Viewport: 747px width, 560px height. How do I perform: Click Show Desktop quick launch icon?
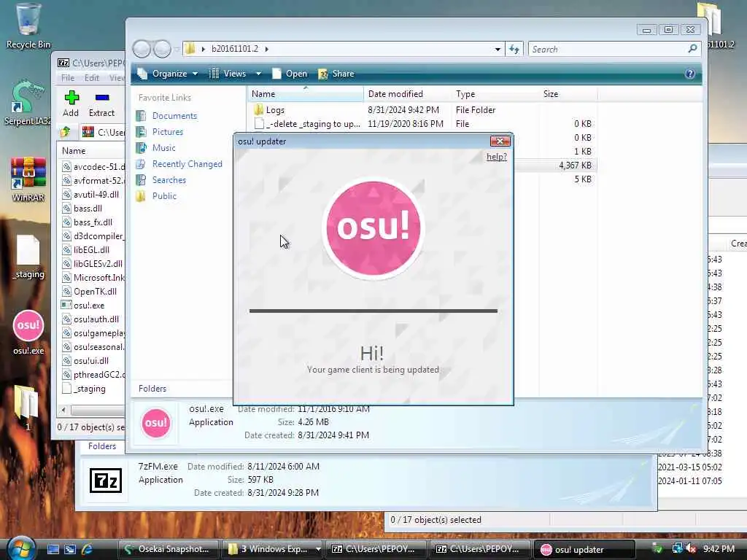(x=53, y=549)
